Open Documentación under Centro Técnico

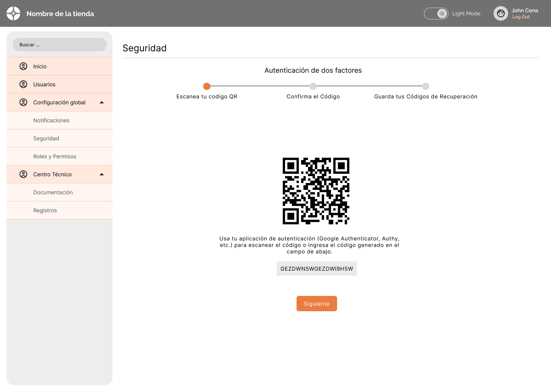tap(53, 192)
